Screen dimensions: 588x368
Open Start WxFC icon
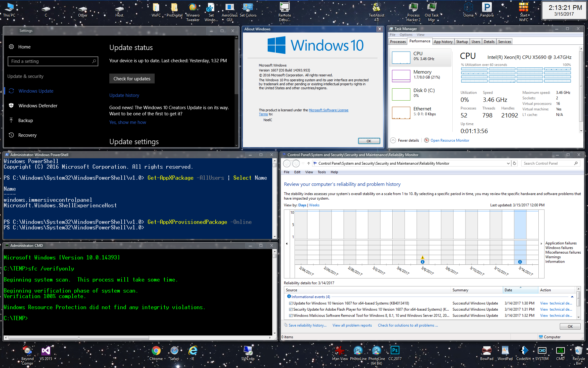[524, 12]
